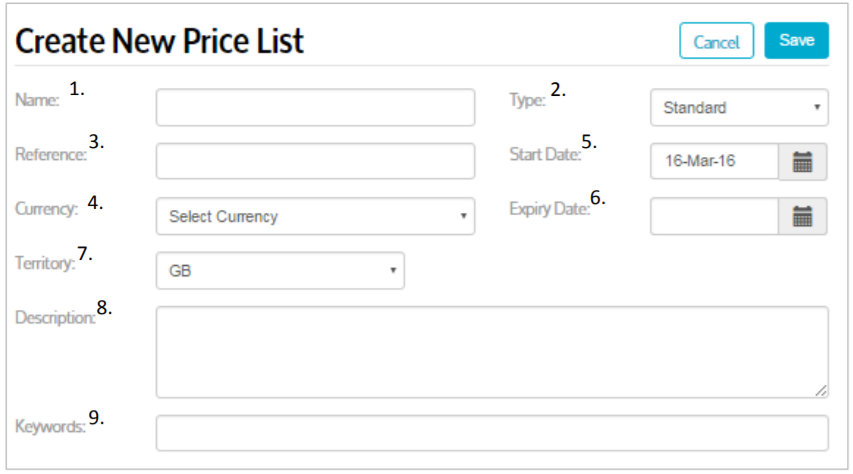Viewport: 853px width, 474px height.
Task: Open the Select Currency dropdown
Action: click(315, 216)
